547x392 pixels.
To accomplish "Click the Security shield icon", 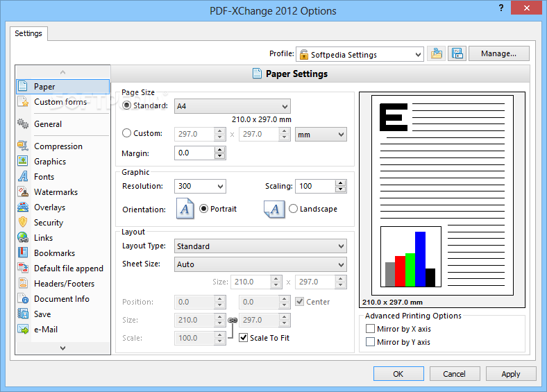I will click(23, 222).
